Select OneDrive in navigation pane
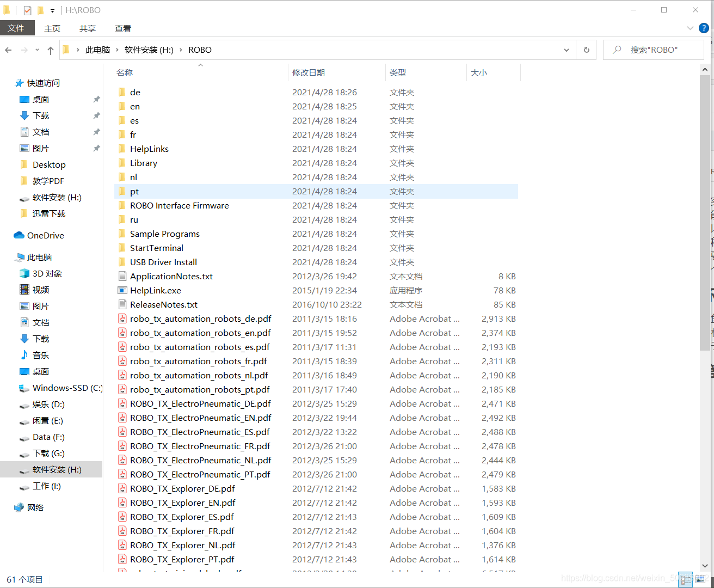The height and width of the screenshot is (588, 714). [46, 236]
